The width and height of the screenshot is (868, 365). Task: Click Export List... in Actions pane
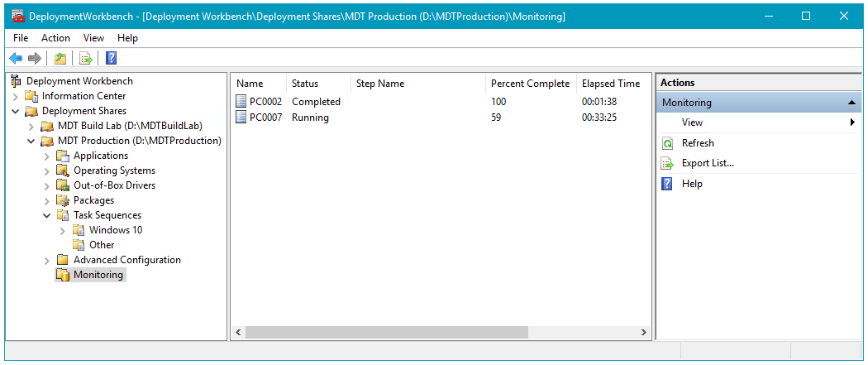pos(708,163)
